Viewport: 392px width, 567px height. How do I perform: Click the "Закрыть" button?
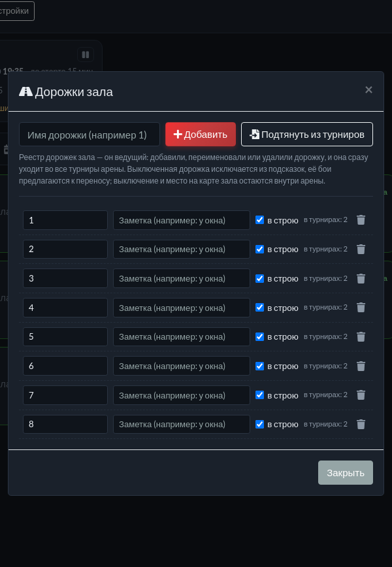pyautogui.click(x=346, y=473)
